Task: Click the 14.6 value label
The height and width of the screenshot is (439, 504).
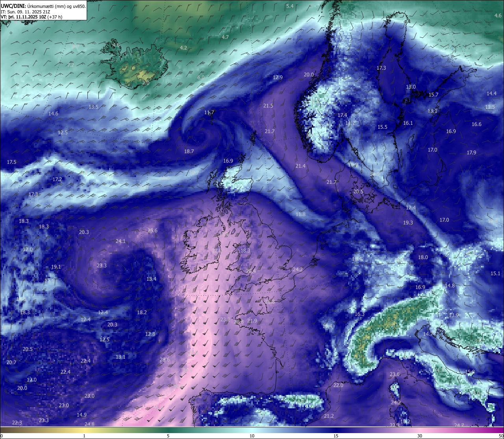Action: point(53,113)
